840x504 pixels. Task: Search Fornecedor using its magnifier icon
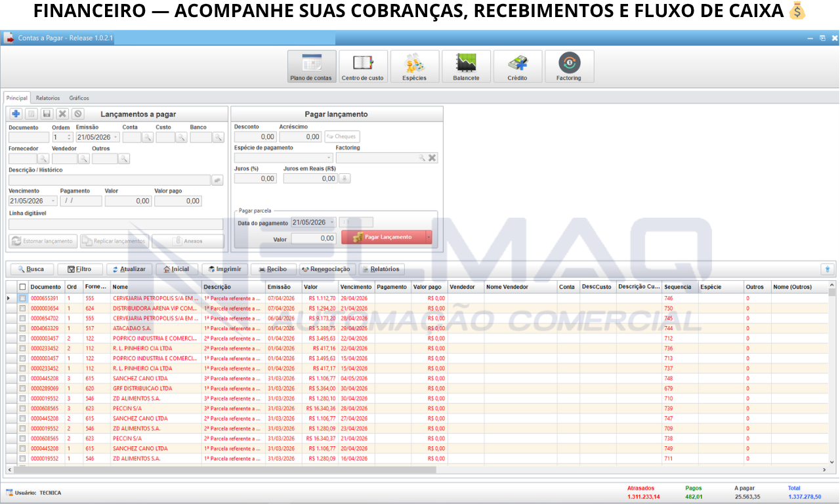(x=43, y=159)
